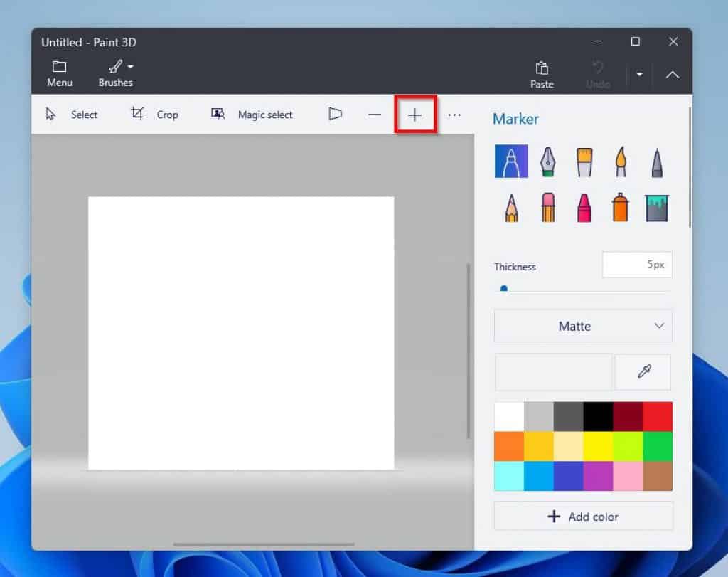Pick the dark red color swatch

(628, 417)
